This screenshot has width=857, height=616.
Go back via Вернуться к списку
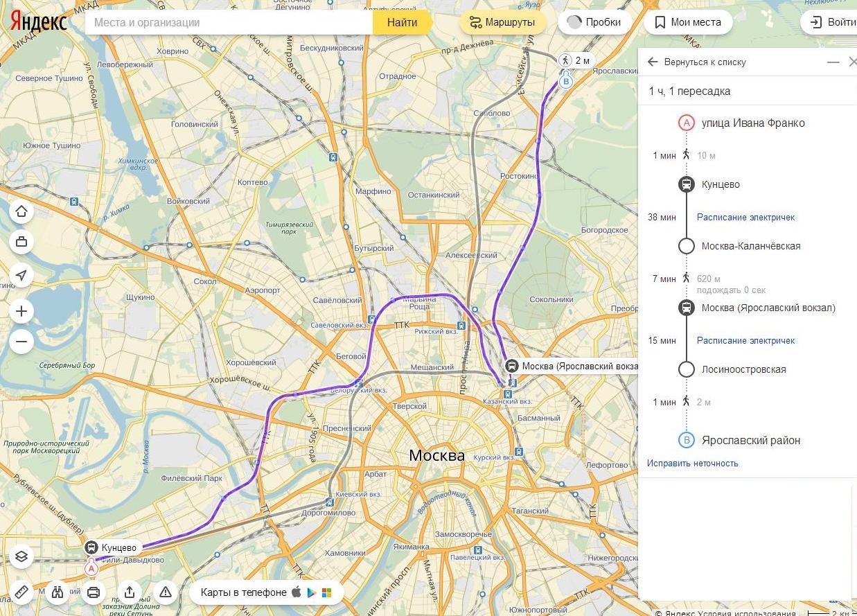tap(697, 62)
